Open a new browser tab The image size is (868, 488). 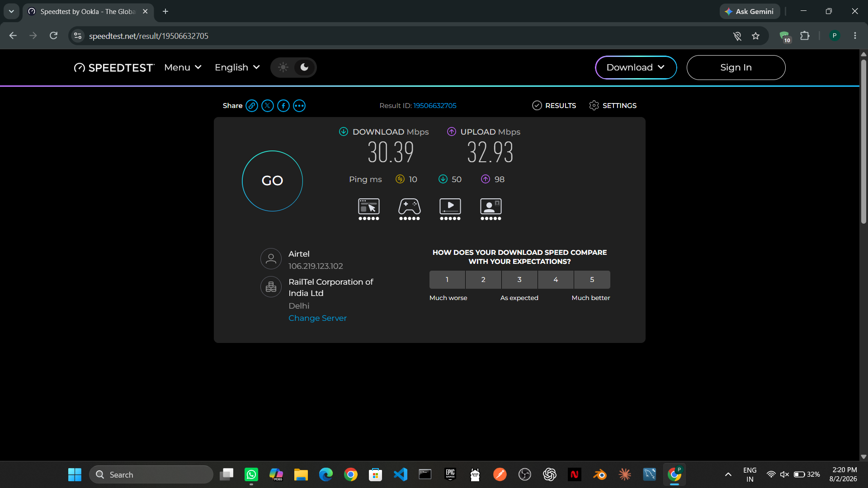click(165, 12)
